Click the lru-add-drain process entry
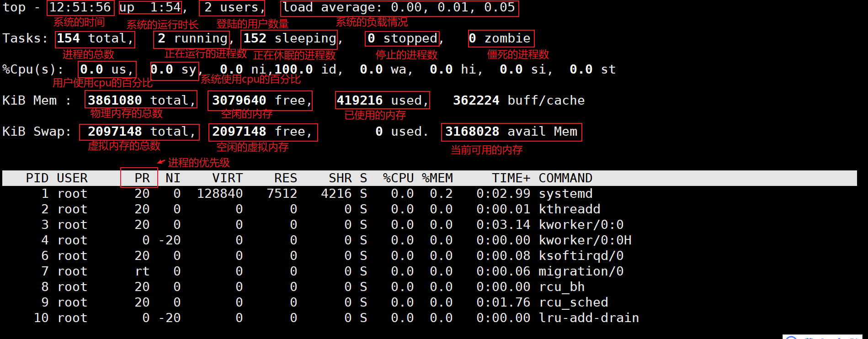Image resolution: width=868 pixels, height=339 pixels. [x=588, y=318]
